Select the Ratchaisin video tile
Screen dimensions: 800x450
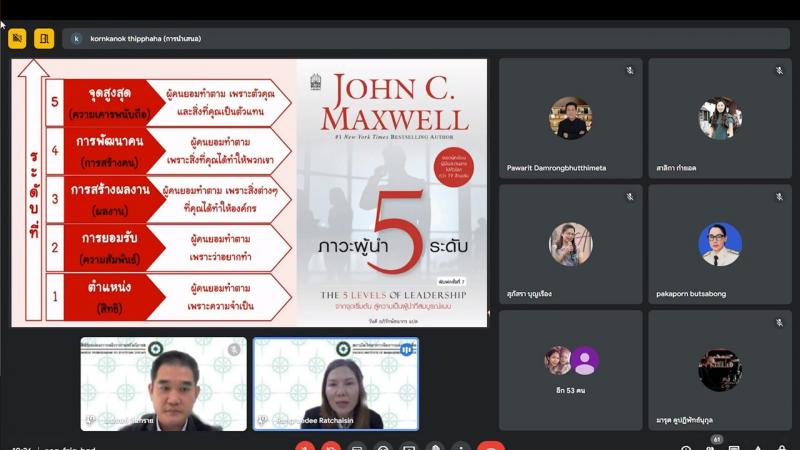336,384
